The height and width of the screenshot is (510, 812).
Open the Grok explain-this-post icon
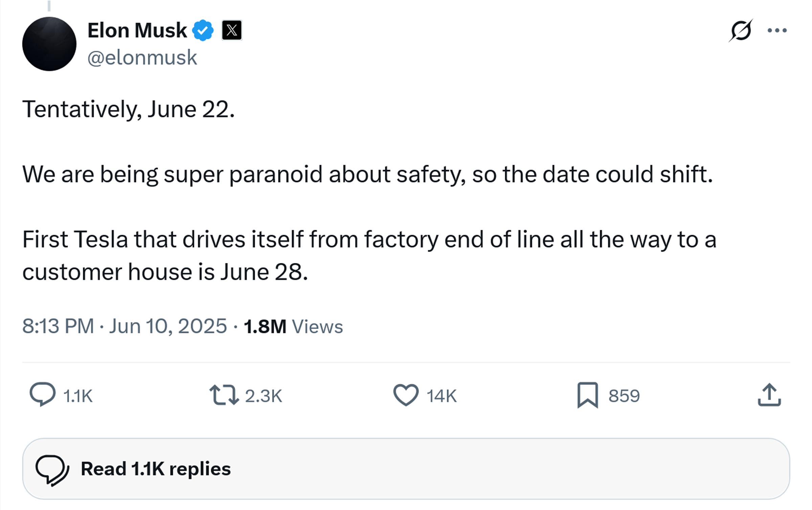coord(741,30)
